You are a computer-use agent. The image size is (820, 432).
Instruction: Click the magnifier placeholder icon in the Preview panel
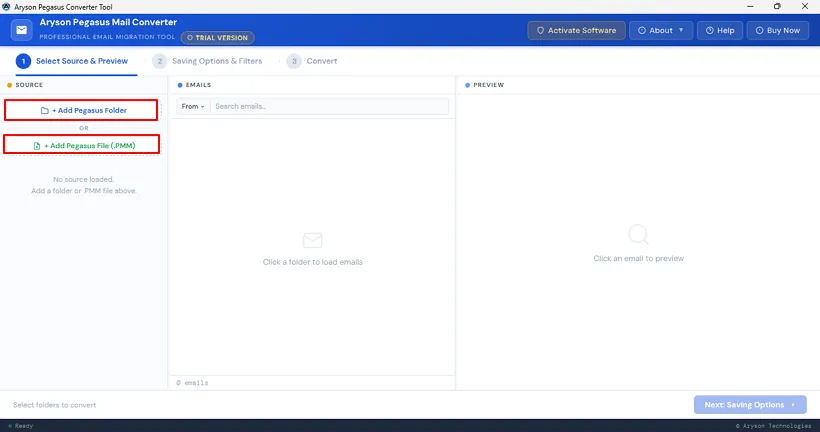coord(638,234)
